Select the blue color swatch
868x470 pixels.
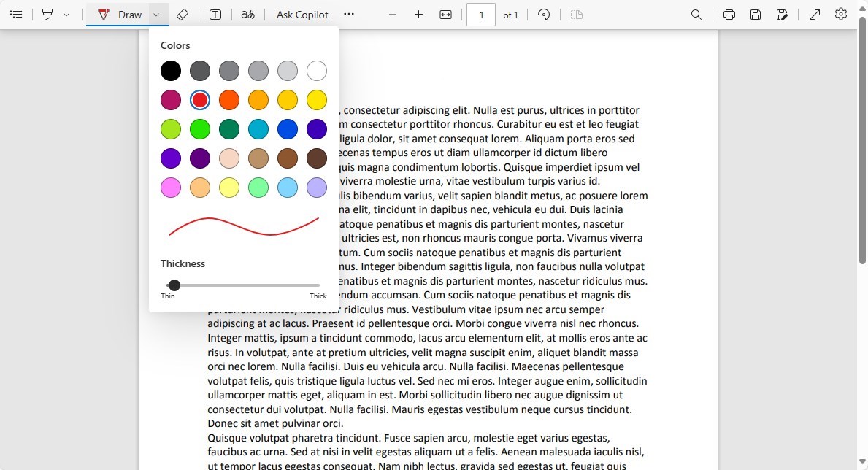pyautogui.click(x=287, y=129)
